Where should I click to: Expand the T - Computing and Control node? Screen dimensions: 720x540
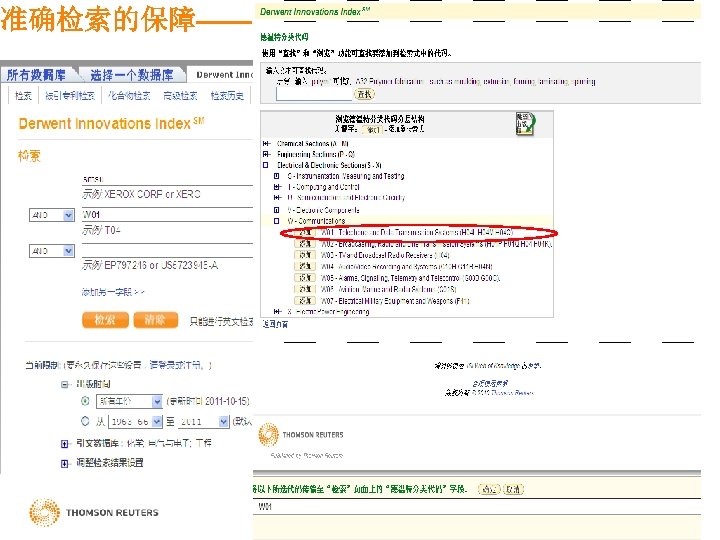(276, 187)
